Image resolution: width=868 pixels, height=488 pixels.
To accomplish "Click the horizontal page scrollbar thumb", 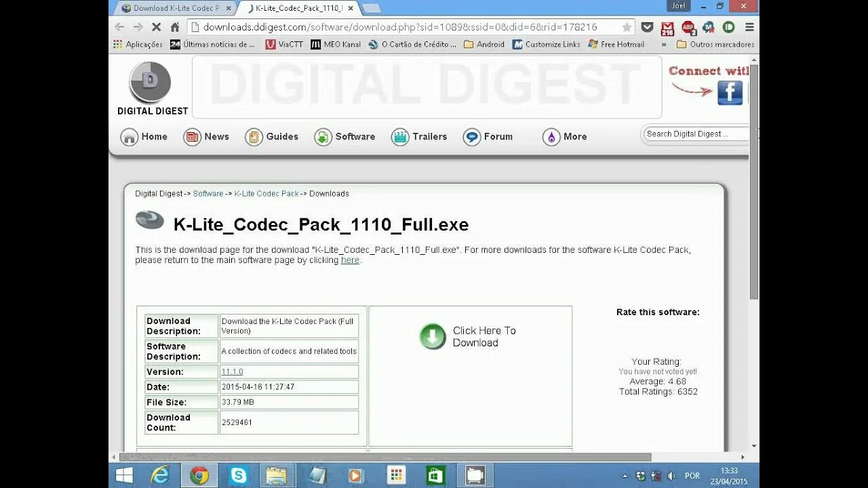I will click(385, 457).
